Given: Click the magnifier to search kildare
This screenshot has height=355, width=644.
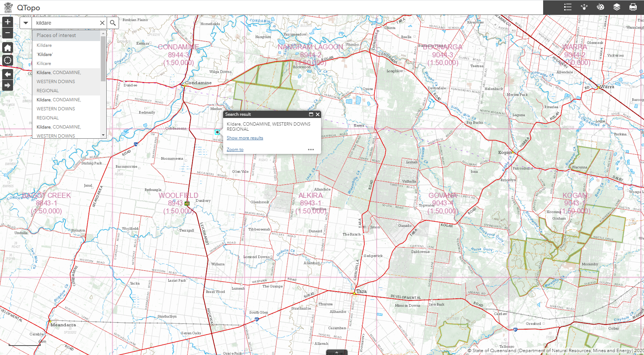Looking at the screenshot, I should point(112,23).
